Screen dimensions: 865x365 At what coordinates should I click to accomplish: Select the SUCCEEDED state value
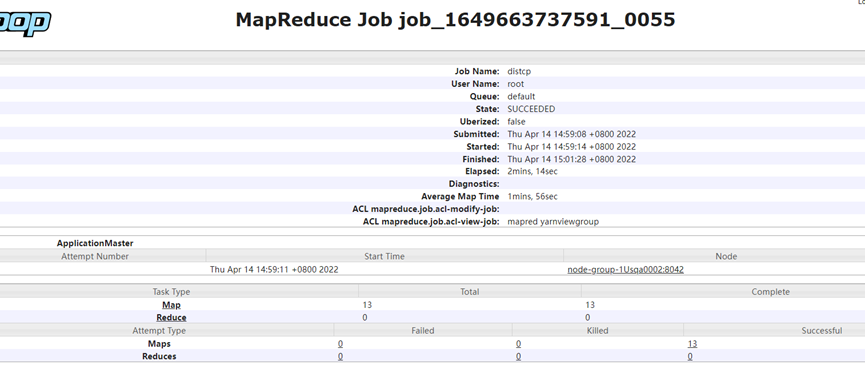point(531,109)
